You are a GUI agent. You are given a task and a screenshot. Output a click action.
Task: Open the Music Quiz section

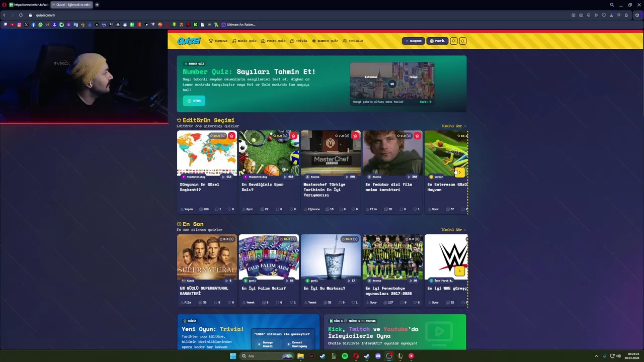pos(244,41)
